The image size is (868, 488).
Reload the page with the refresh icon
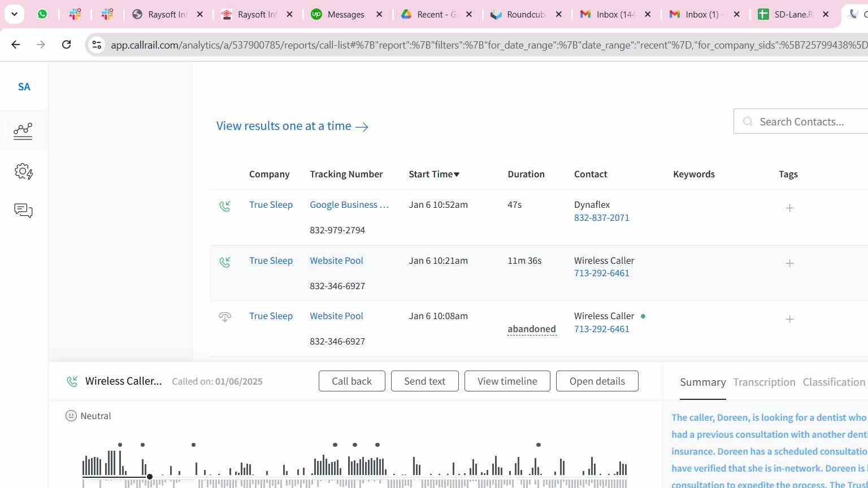(66, 44)
